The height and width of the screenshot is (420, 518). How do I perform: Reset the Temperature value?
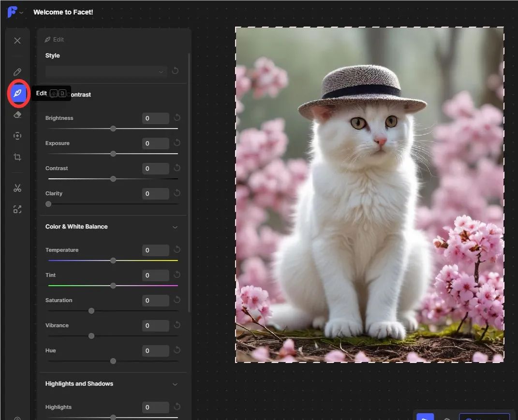(x=177, y=250)
